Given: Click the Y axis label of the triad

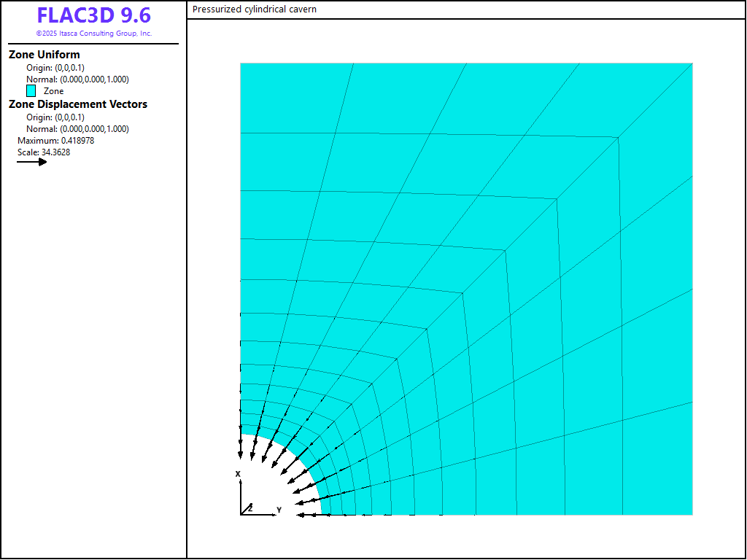Looking at the screenshot, I should click(x=278, y=510).
